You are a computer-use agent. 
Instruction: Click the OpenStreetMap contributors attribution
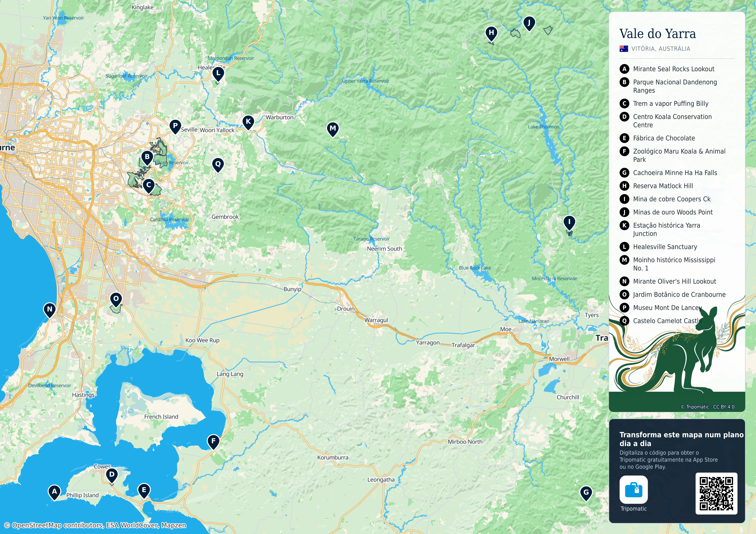click(x=95, y=525)
